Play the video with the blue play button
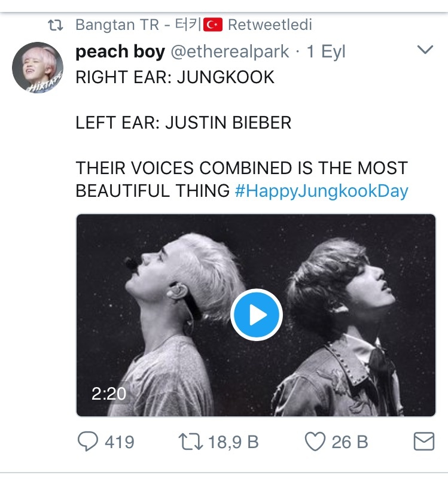Screen dimensions: 448x484 [257, 315]
